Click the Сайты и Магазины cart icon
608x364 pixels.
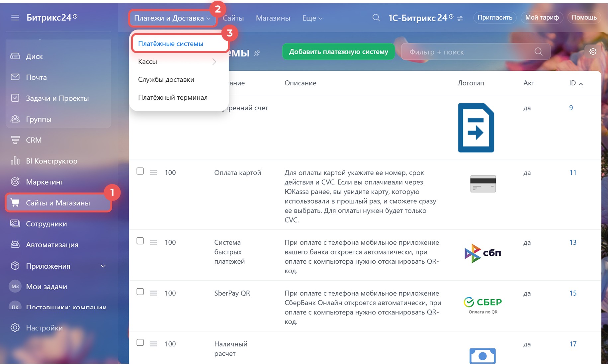pos(15,203)
